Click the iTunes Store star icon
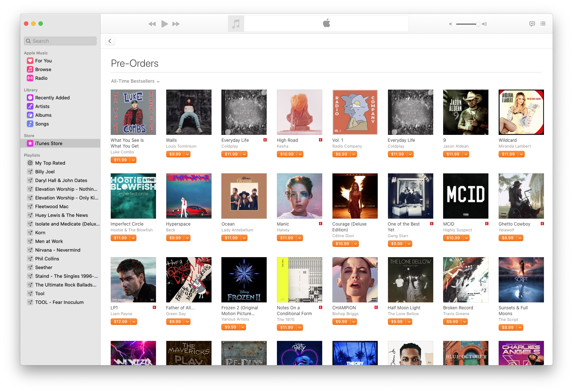 [30, 144]
